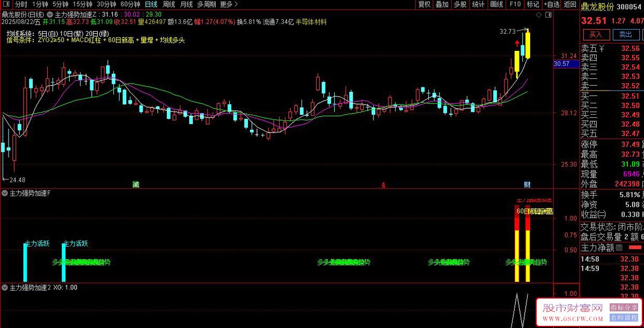
Task: Click the 画线 drawing tools button
Action: [x=496, y=4]
